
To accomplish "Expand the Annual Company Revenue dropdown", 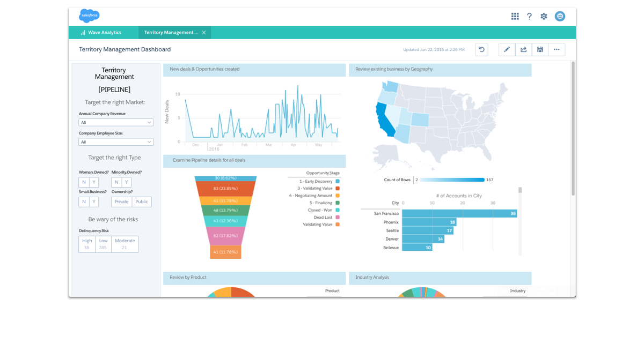I will tap(116, 123).
